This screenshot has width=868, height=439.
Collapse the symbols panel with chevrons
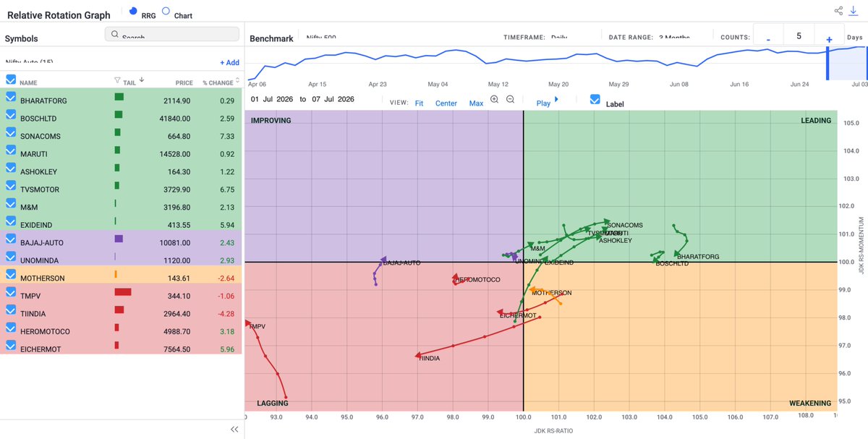pos(234,429)
